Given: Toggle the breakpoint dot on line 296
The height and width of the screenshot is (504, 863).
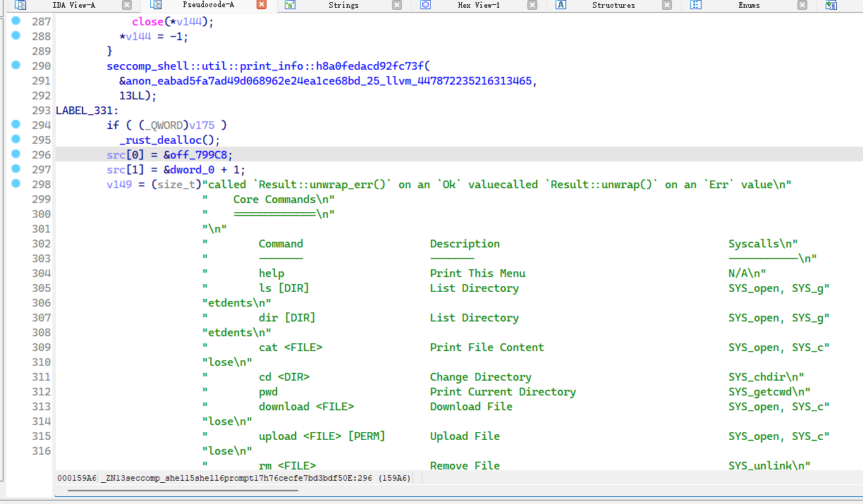Looking at the screenshot, I should point(16,154).
